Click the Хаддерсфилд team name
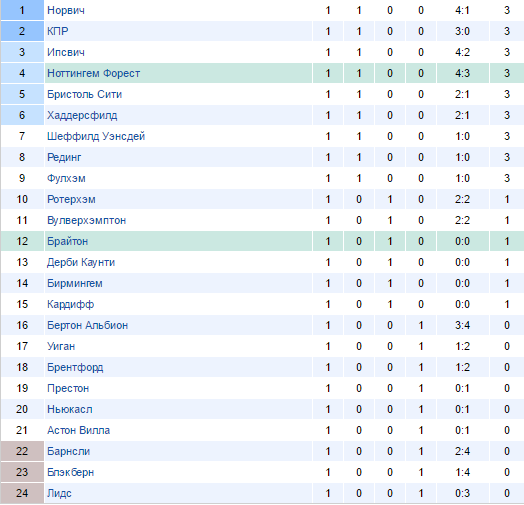 (82, 115)
